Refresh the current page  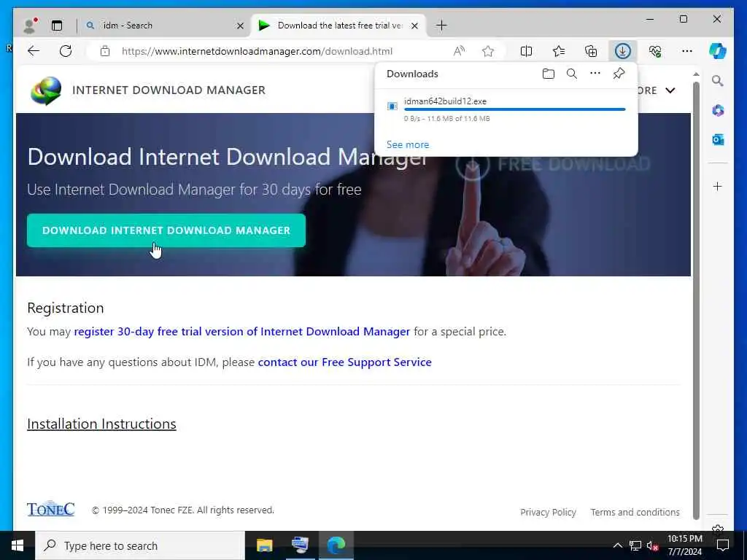(x=66, y=51)
